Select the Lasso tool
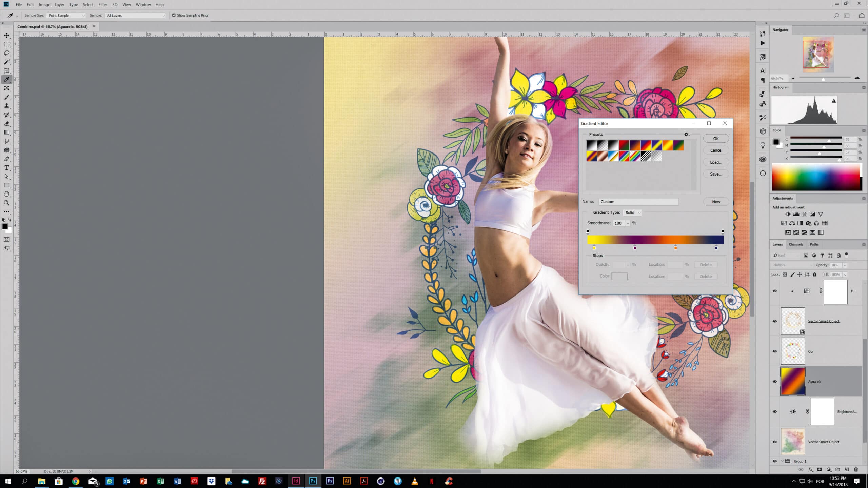The width and height of the screenshot is (868, 488). 7,53
